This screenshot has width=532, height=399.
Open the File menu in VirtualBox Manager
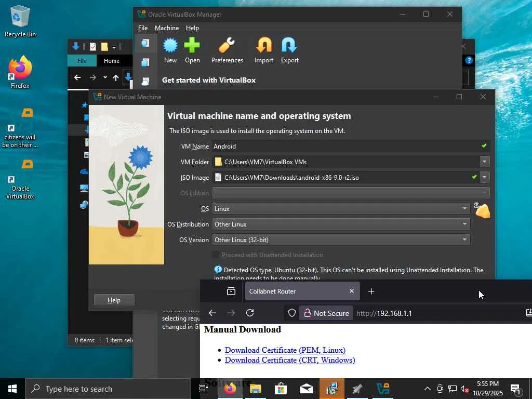[x=143, y=28]
